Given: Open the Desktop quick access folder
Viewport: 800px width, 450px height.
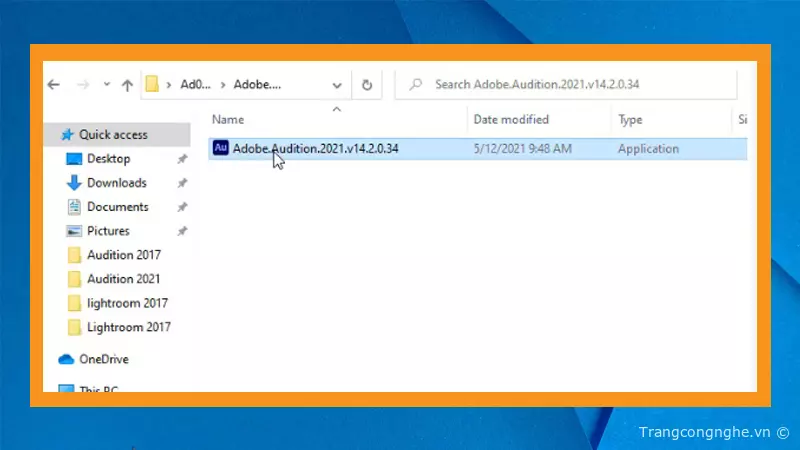Looking at the screenshot, I should 108,159.
